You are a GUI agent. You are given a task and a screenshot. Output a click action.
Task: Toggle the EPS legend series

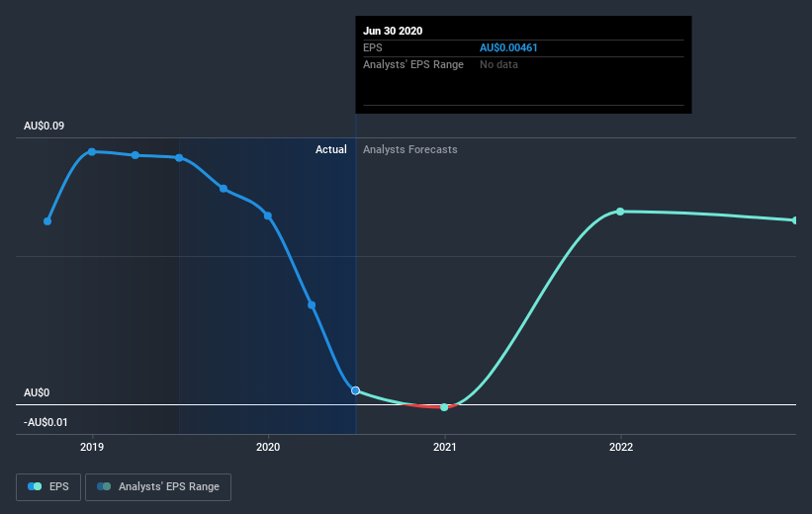tap(48, 486)
